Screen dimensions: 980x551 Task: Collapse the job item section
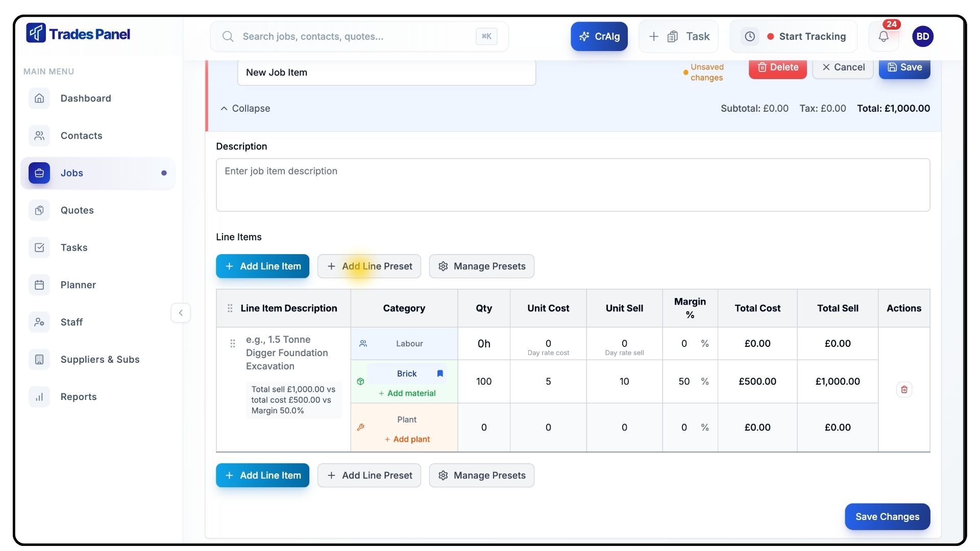pos(245,108)
